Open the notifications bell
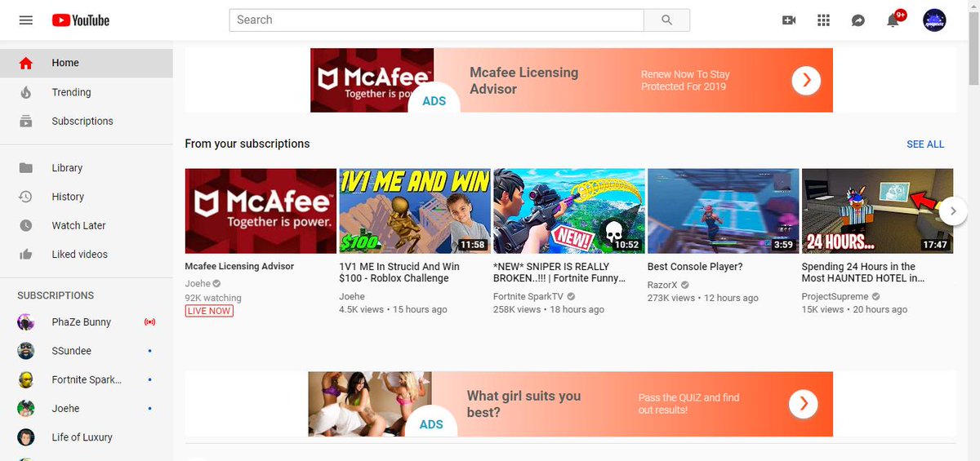Screen dimensions: 980x461 pos(893,20)
